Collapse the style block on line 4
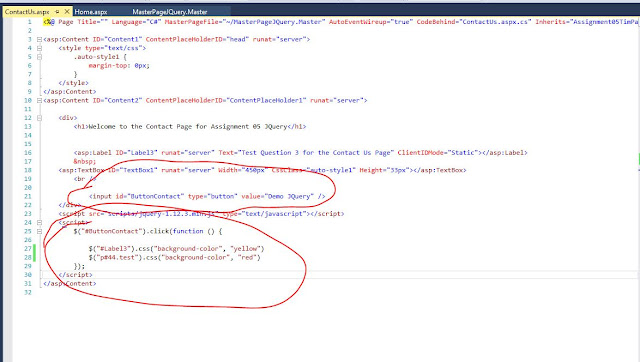This screenshot has height=362, width=640. (x=39, y=48)
